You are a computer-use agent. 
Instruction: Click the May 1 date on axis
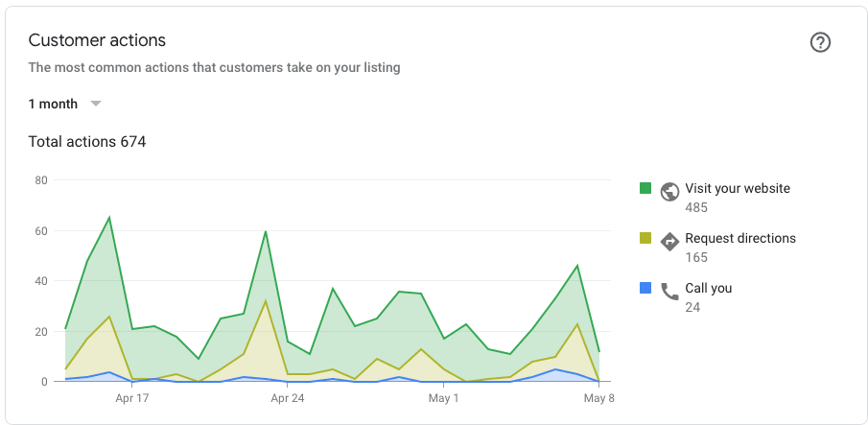click(443, 397)
